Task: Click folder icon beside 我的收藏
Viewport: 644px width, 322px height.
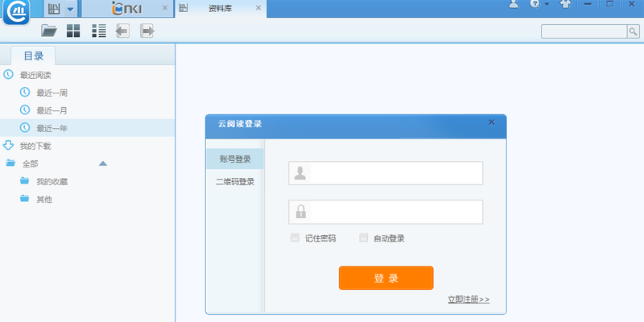Action: 25,180
